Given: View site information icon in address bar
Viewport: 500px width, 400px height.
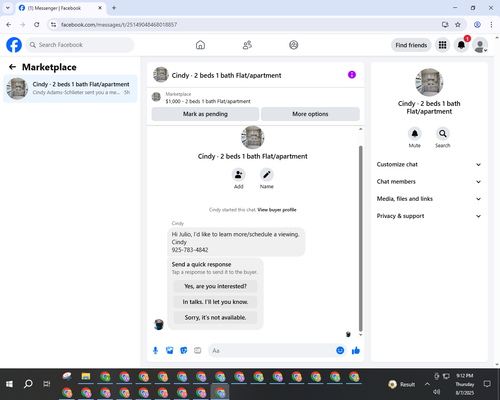Looking at the screenshot, I should click(53, 24).
